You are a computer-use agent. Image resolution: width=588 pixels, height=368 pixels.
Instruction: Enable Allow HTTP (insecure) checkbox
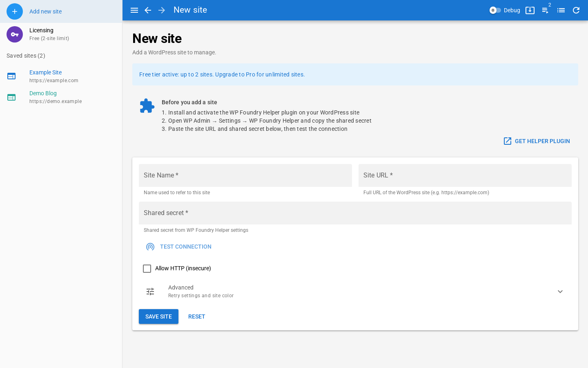(147, 269)
